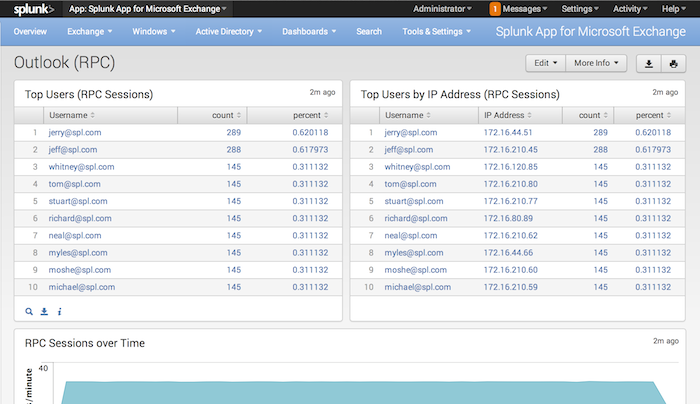Screen dimensions: 700x404
Task: Click count 289 in Top Users table
Action: [x=233, y=133]
